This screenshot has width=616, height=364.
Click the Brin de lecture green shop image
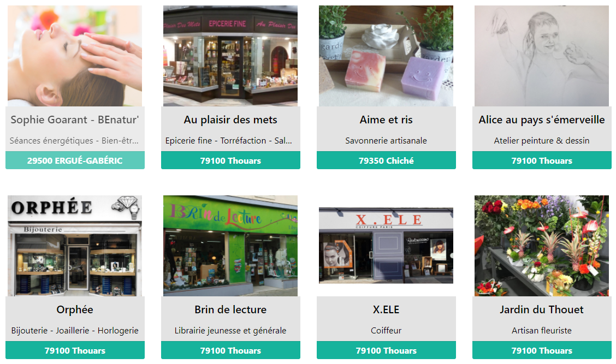pyautogui.click(x=230, y=246)
